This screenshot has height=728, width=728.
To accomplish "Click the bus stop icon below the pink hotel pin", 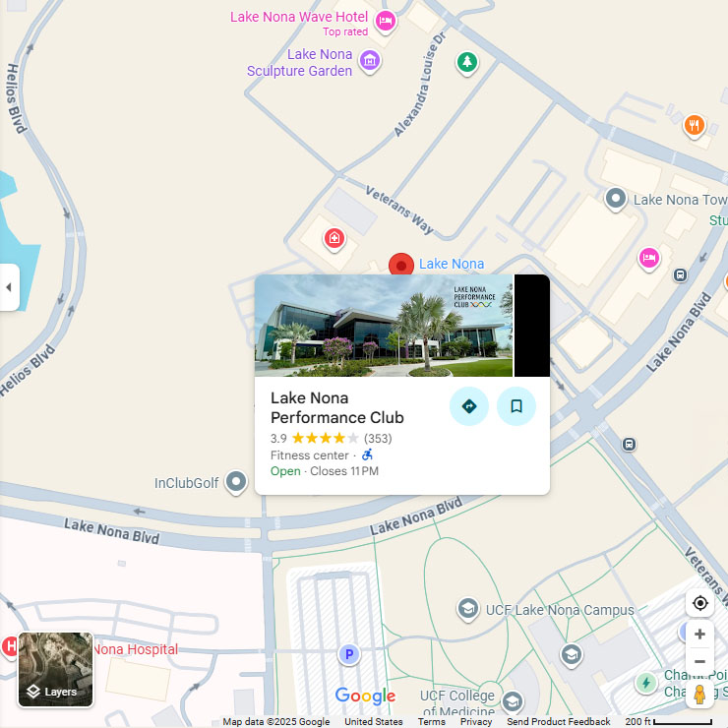I will pos(680,274).
